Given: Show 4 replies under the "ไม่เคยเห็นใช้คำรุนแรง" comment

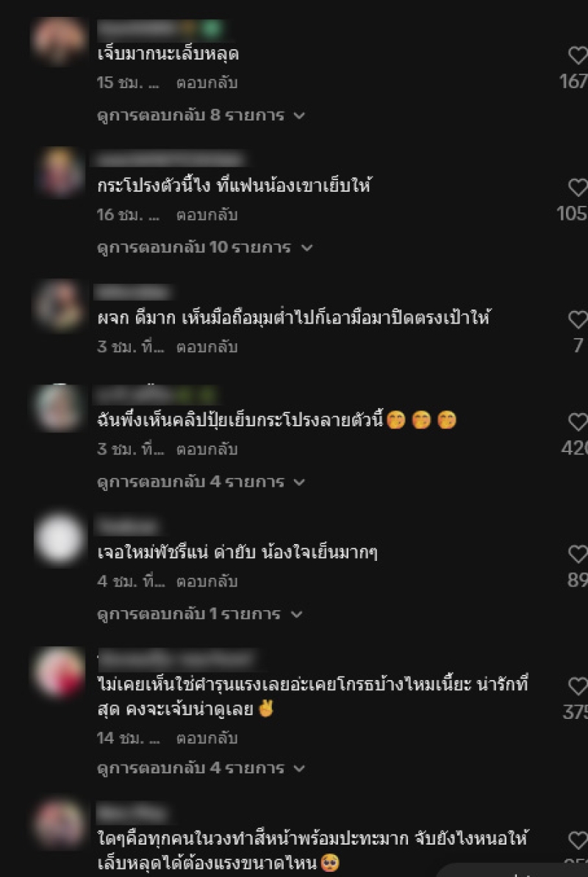Looking at the screenshot, I should tap(201, 768).
